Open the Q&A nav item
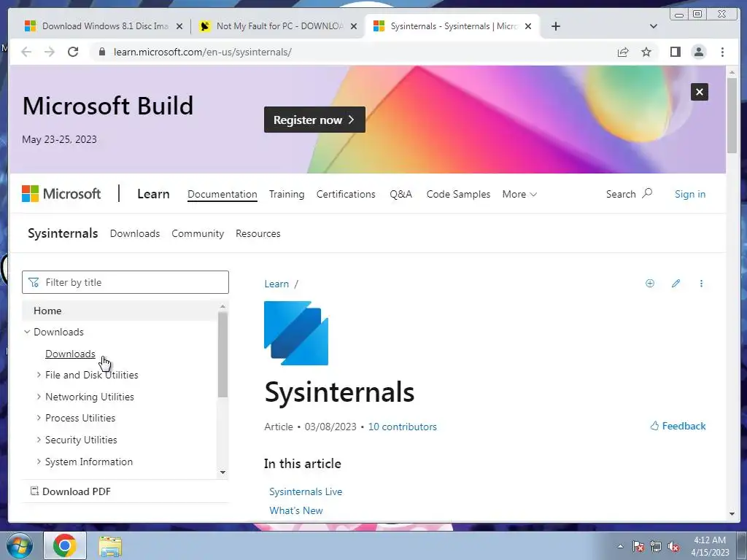The image size is (747, 560). coord(400,194)
